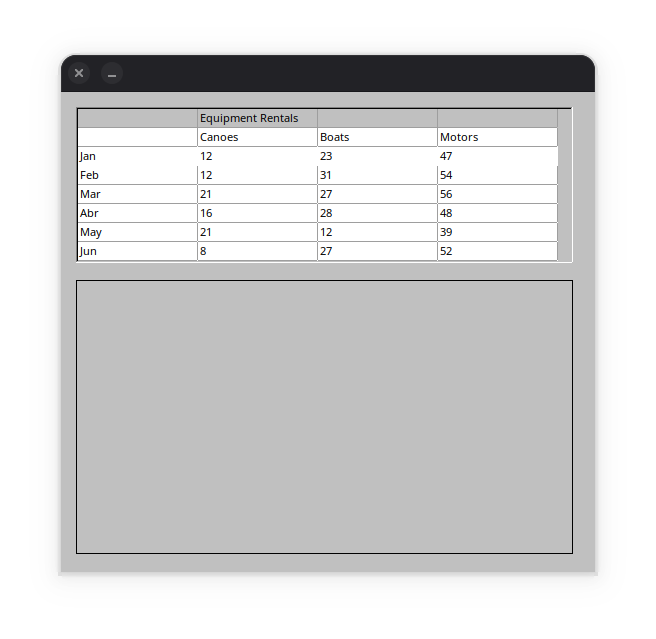This screenshot has width=656, height=639.
Task: Select the Abr Boats cell showing 28
Action: coord(377,213)
